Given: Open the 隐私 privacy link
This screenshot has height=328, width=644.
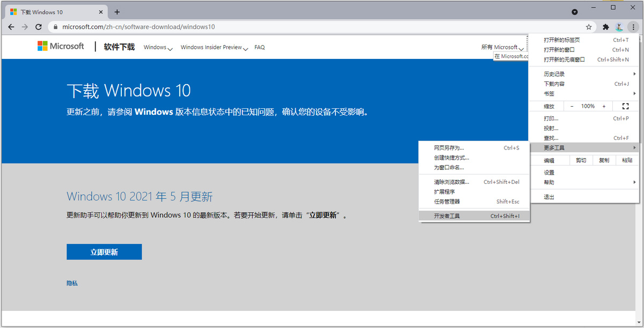Looking at the screenshot, I should tap(72, 282).
